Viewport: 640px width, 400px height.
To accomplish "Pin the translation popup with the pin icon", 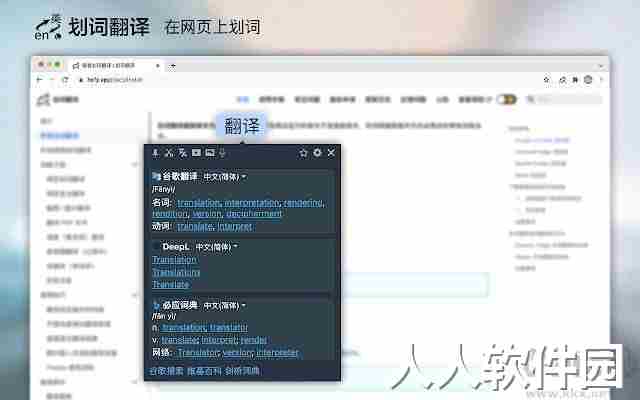I will click(x=156, y=153).
